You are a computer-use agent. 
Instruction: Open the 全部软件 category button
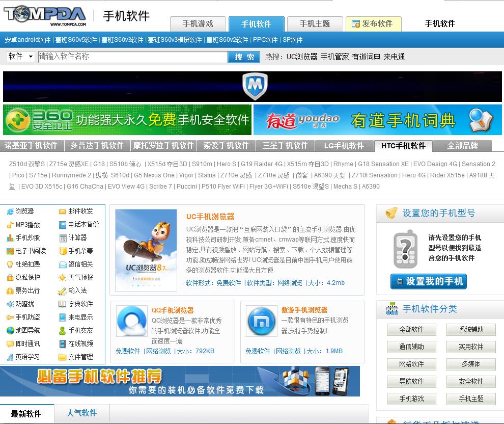411,330
